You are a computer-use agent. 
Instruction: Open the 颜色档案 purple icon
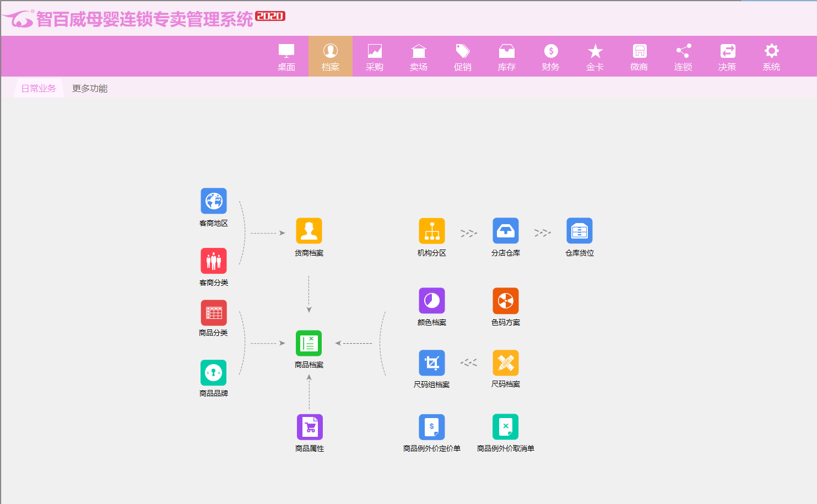click(x=431, y=301)
